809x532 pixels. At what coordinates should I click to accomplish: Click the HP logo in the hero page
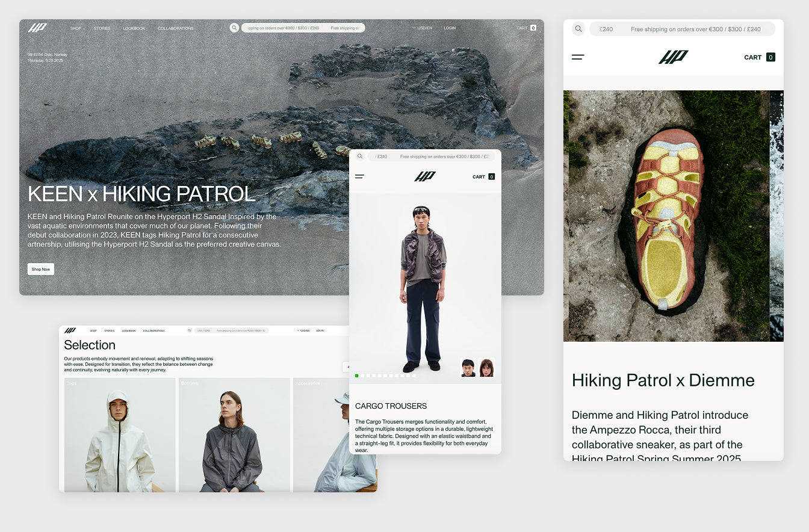tap(37, 28)
